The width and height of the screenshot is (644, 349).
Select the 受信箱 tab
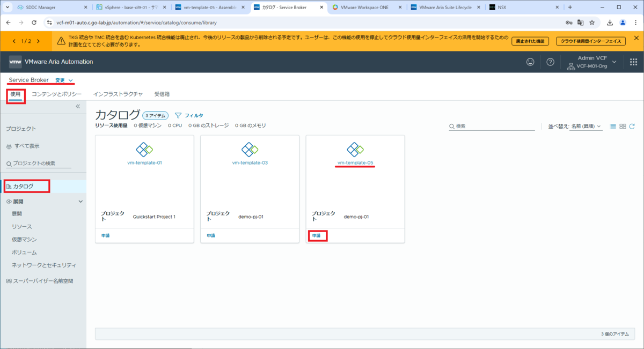[x=162, y=94]
